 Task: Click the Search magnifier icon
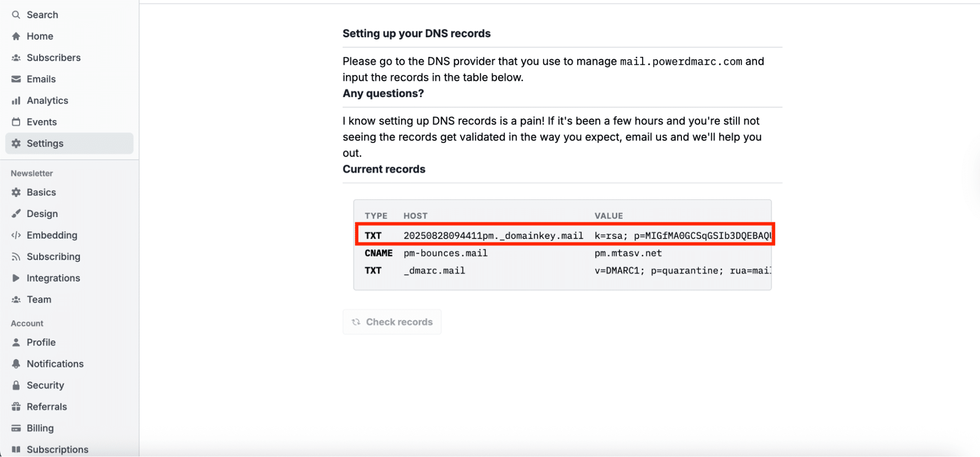point(16,15)
